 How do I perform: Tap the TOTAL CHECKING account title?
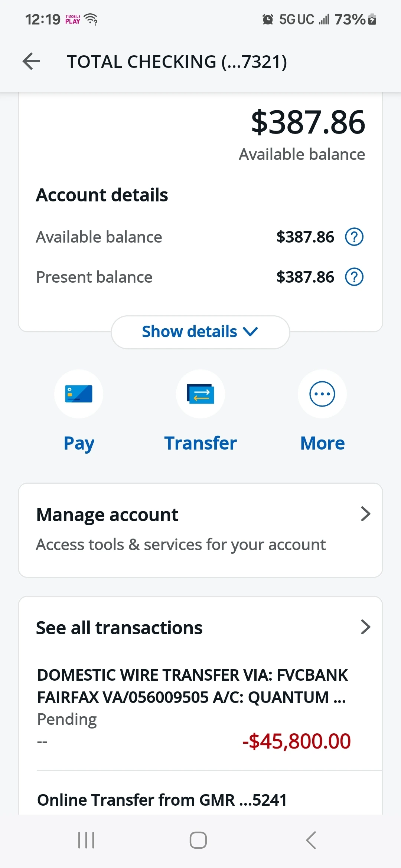[x=177, y=62]
